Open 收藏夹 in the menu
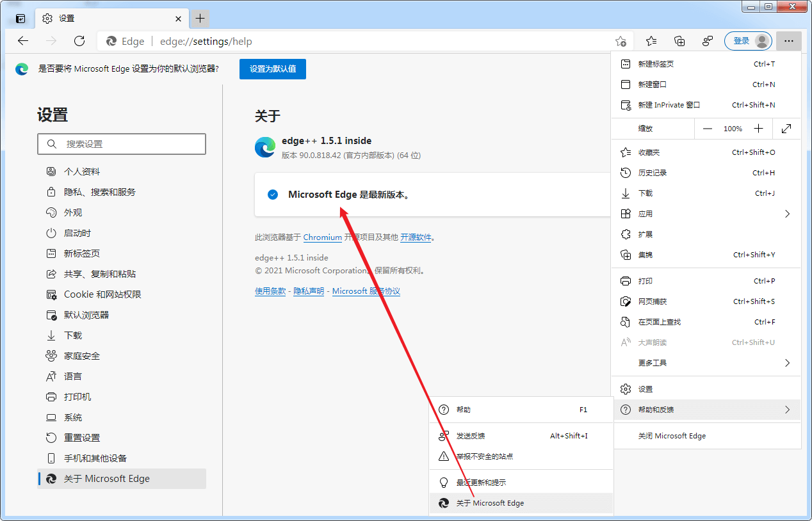Screen dimensions: 812x521 [706, 152]
